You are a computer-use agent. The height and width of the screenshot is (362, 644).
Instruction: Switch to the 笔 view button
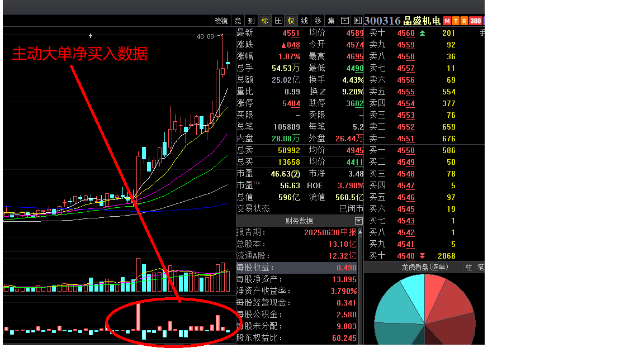(480, 268)
